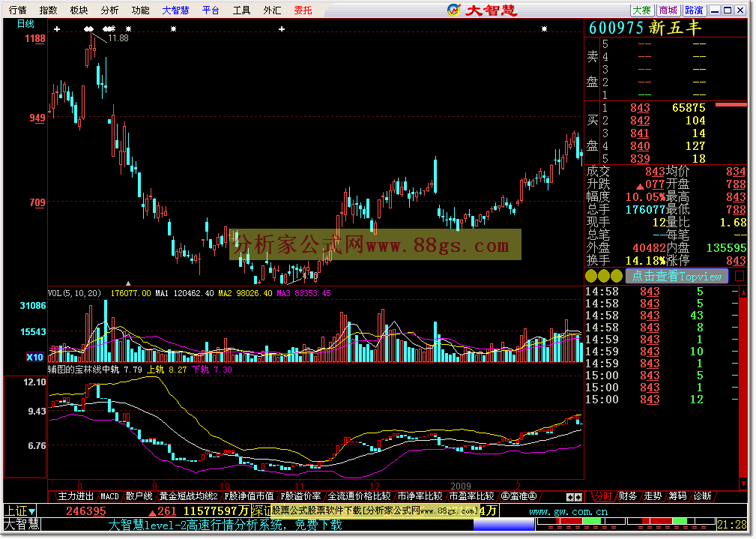Click the first yellow circle indicator
This screenshot has width=756, height=539.
(591, 276)
